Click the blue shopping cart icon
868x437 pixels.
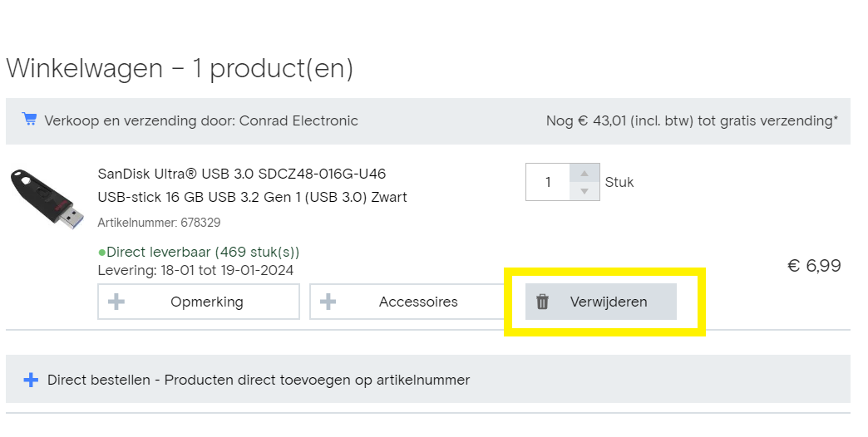click(29, 119)
